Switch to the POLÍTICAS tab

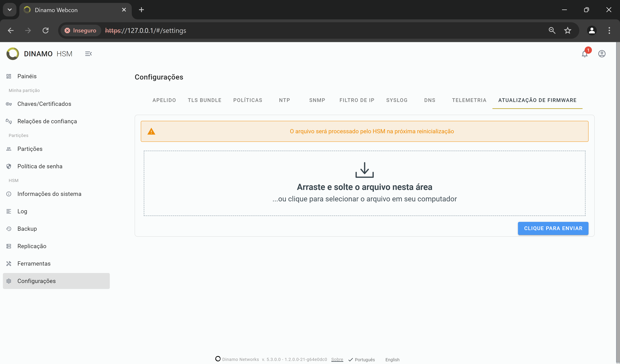point(248,100)
